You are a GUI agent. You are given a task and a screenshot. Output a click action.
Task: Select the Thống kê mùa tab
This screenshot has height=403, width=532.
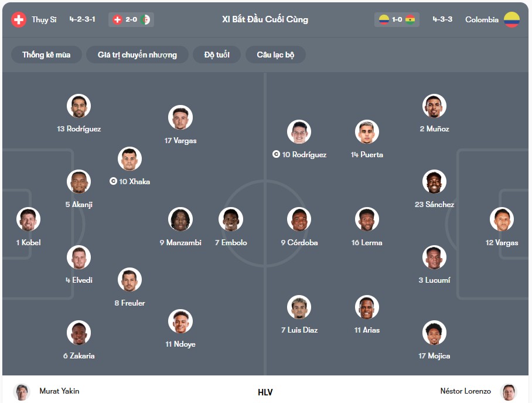click(46, 55)
